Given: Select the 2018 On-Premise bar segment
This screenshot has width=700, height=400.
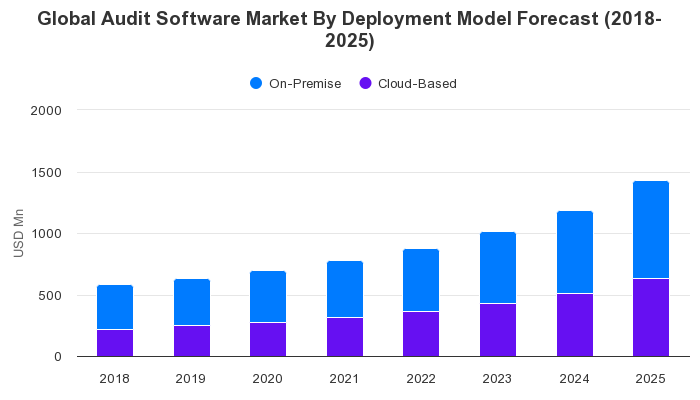Looking at the screenshot, I should click(x=115, y=307).
